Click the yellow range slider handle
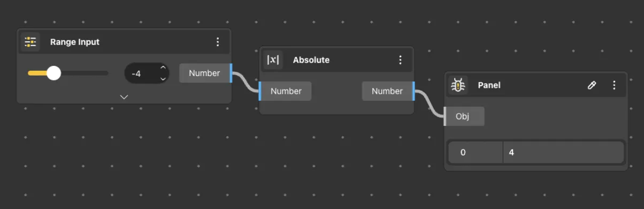This screenshot has width=644, height=209. point(53,73)
